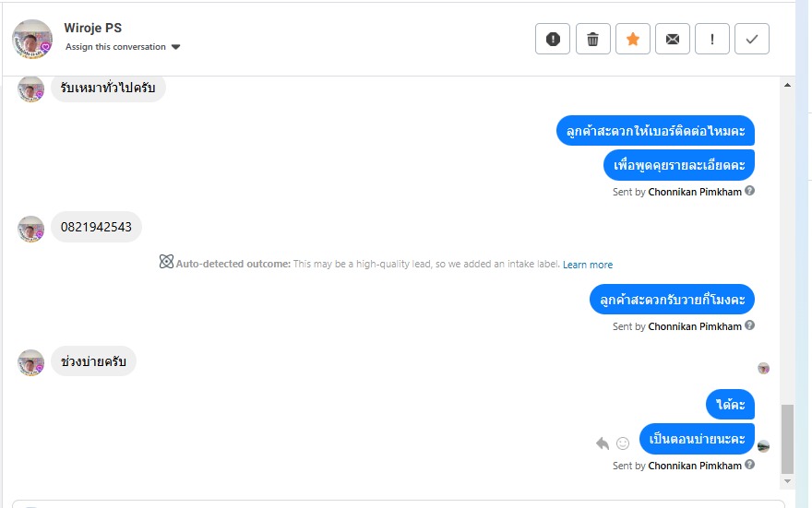812x508 pixels.
Task: Open emoji reaction smiley for last message
Action: click(623, 443)
